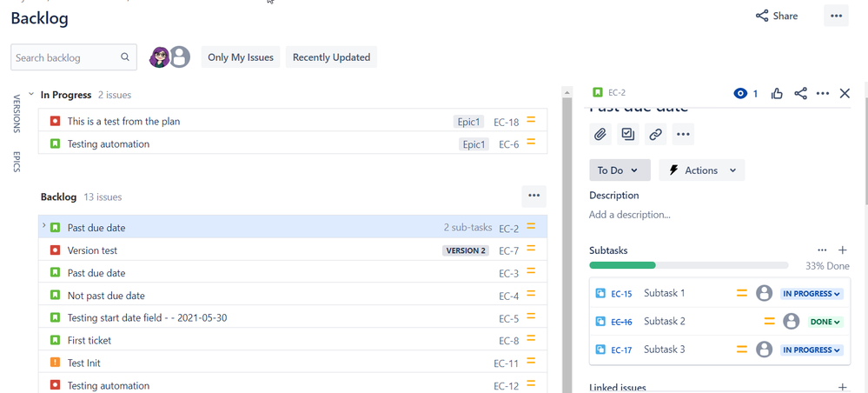Expand the Past due date EC-2 sub-tasks
The image size is (868, 393).
(x=43, y=225)
